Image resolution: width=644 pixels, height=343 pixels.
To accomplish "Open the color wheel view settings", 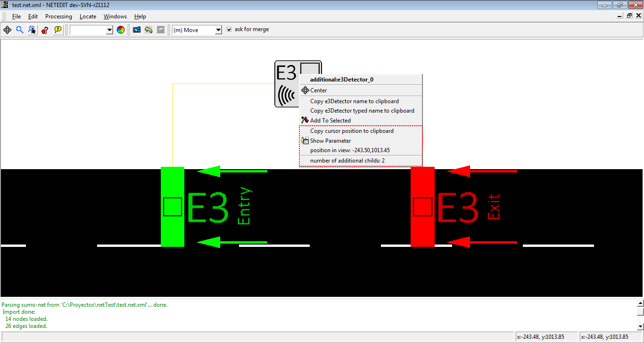I will [121, 30].
